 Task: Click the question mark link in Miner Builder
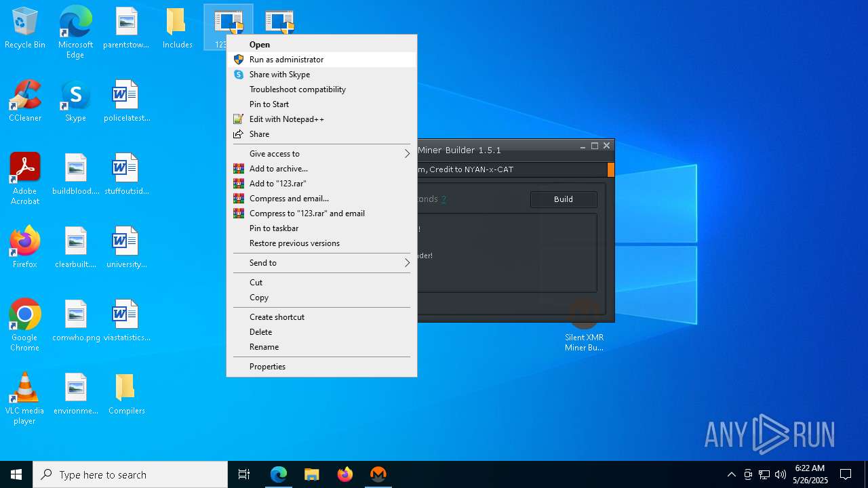(443, 199)
